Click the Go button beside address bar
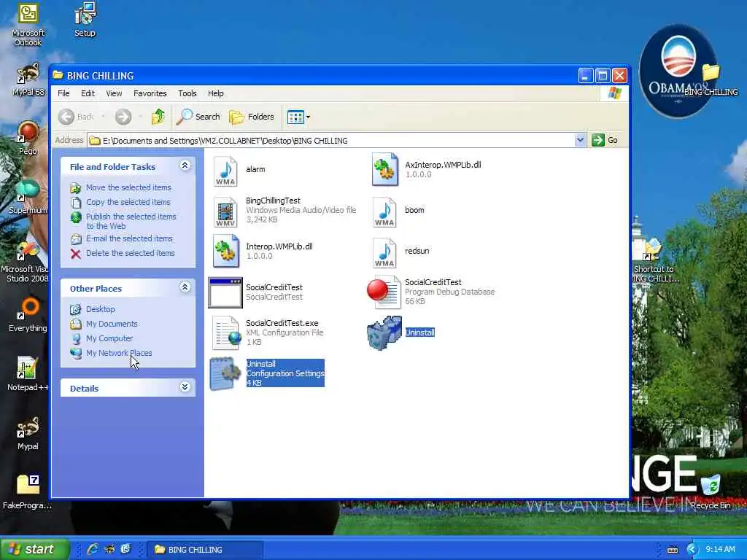The height and width of the screenshot is (560, 747). click(605, 140)
